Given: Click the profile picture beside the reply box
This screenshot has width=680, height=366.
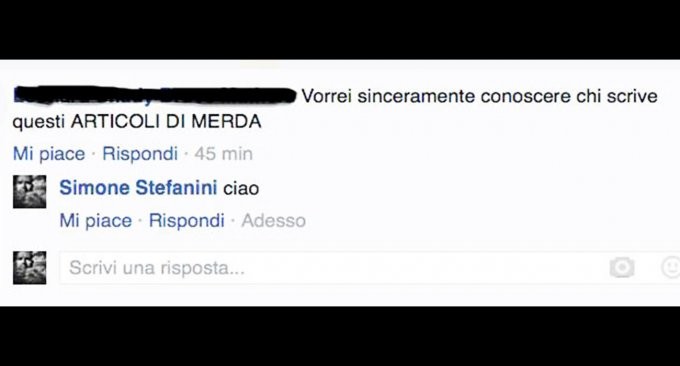Looking at the screenshot, I should point(29,268).
